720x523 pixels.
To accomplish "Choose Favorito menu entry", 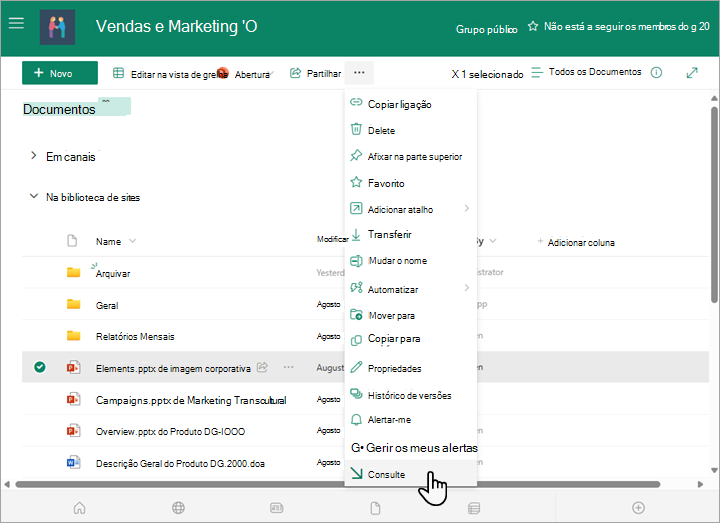I will [411, 183].
